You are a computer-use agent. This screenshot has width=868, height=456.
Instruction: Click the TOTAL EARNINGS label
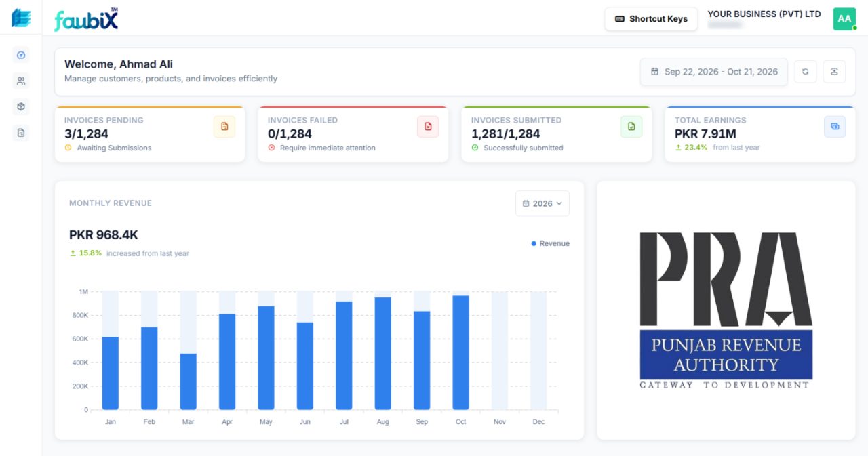click(710, 120)
